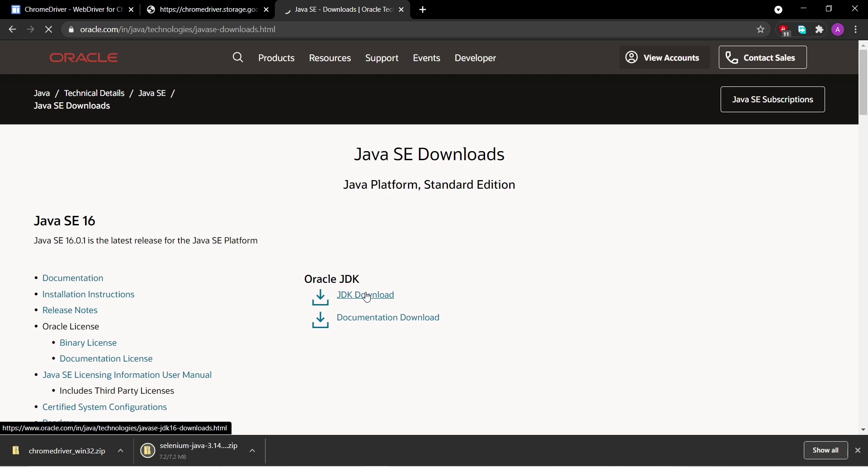The image size is (868, 467).
Task: Open the Resources menu
Action: click(x=330, y=58)
